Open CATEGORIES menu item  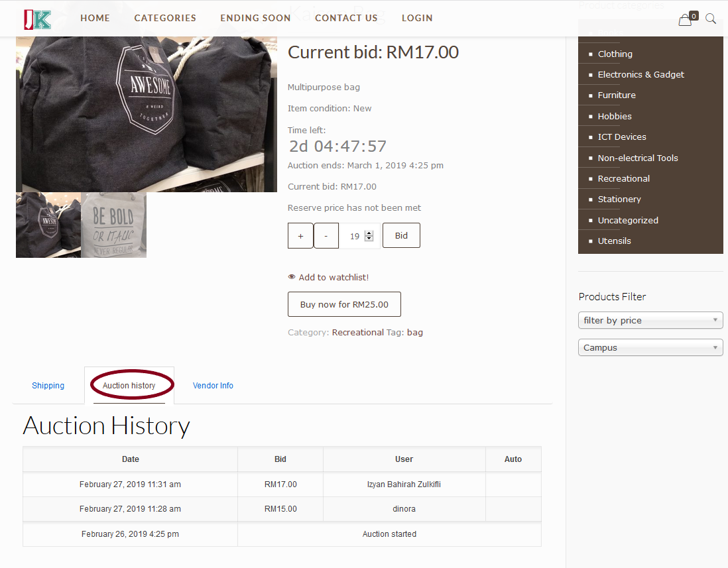tap(165, 18)
